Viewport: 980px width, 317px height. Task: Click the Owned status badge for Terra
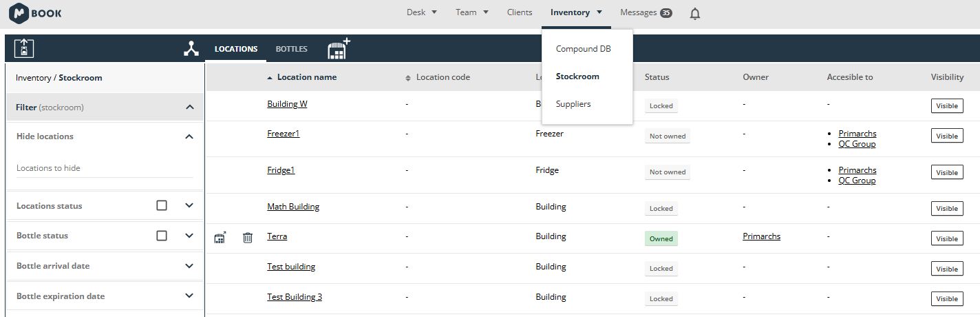pyautogui.click(x=661, y=238)
